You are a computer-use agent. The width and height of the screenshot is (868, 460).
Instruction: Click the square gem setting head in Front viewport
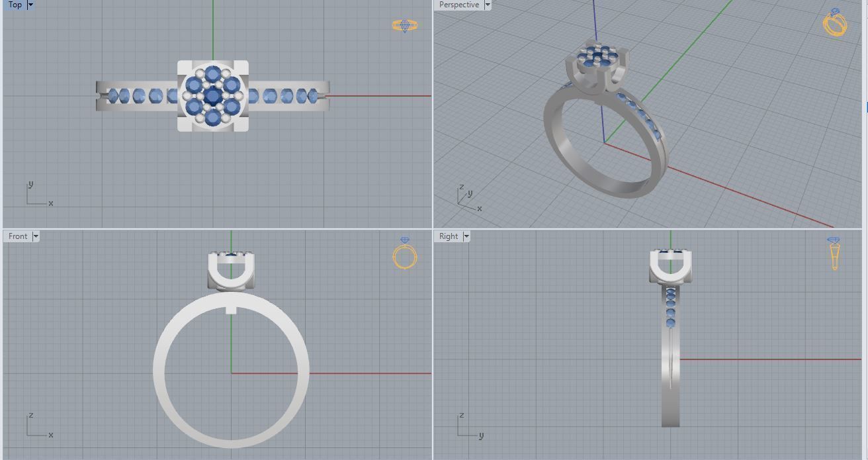click(x=231, y=271)
